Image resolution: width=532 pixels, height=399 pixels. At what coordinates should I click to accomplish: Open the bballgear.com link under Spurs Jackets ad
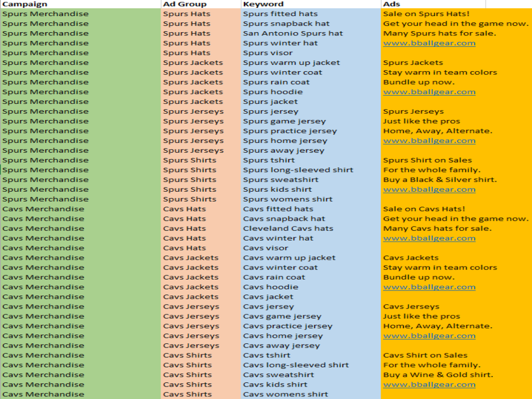pos(429,92)
